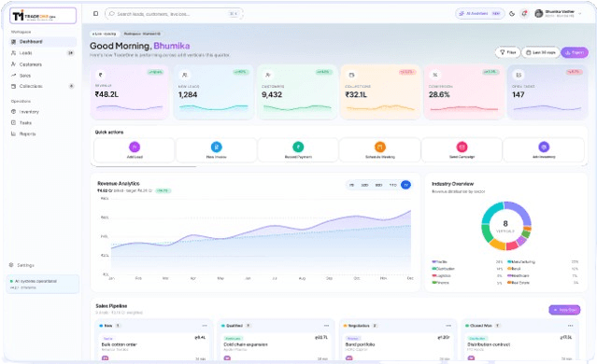This screenshot has height=364, width=597.
Task: Open the Closed Won column three-dot menu
Action: 570,326
